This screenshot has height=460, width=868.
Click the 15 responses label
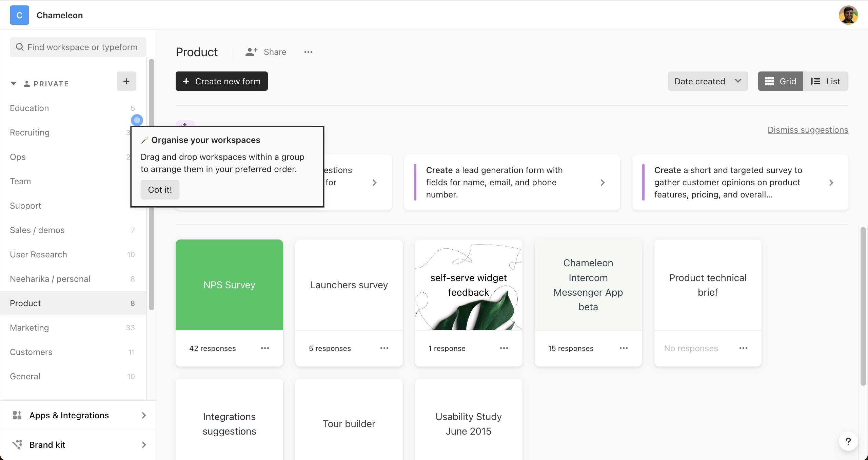pyautogui.click(x=571, y=348)
